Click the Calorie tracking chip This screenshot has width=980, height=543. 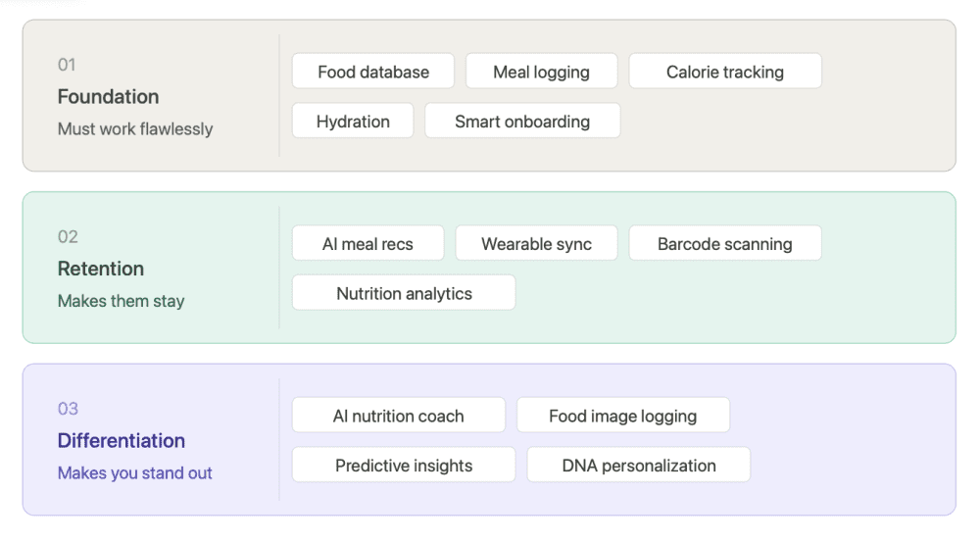click(725, 72)
